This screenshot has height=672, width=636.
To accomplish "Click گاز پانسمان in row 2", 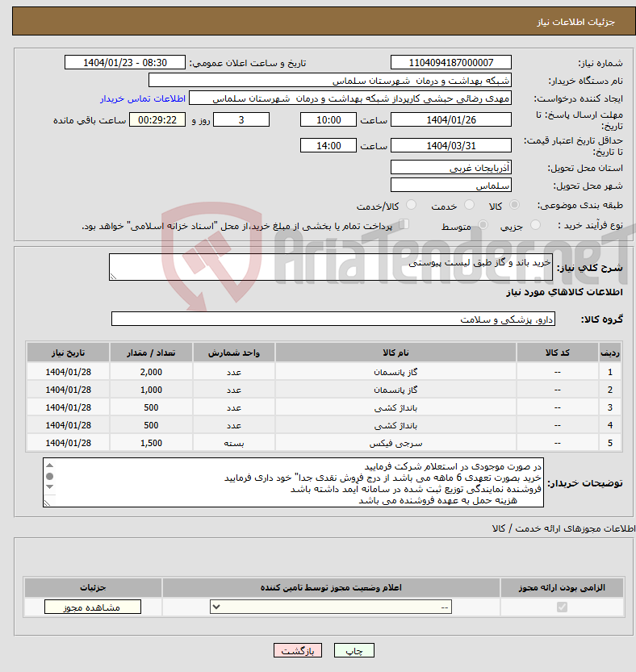I will [x=395, y=390].
